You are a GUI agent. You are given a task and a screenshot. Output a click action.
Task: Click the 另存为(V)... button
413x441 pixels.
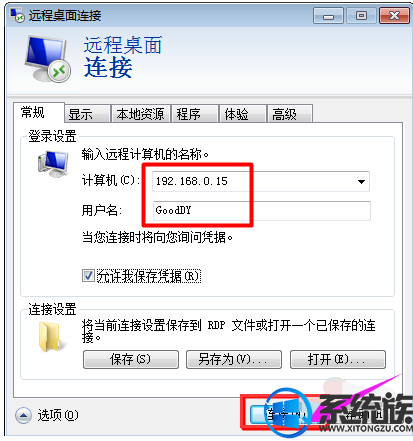coord(234,359)
